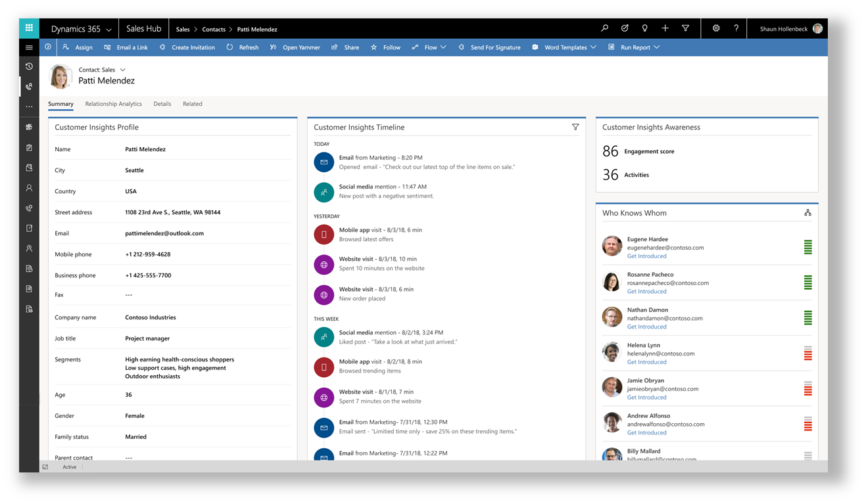
Task: Open the app launcher waffle icon
Action: (29, 28)
